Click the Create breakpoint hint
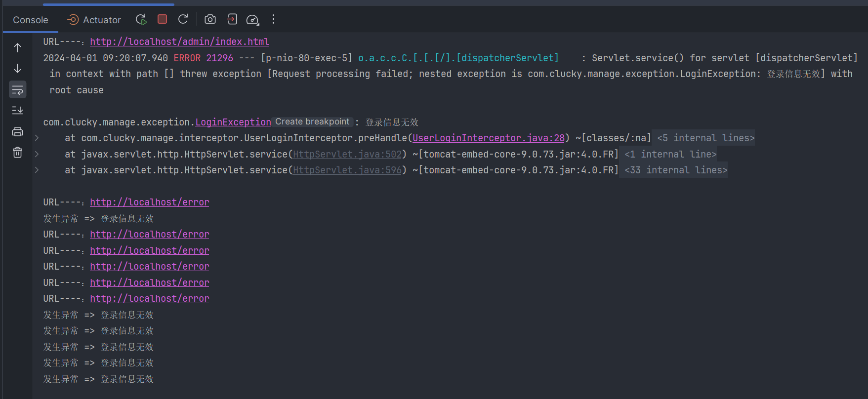Screen dimensions: 868x399 pos(312,121)
